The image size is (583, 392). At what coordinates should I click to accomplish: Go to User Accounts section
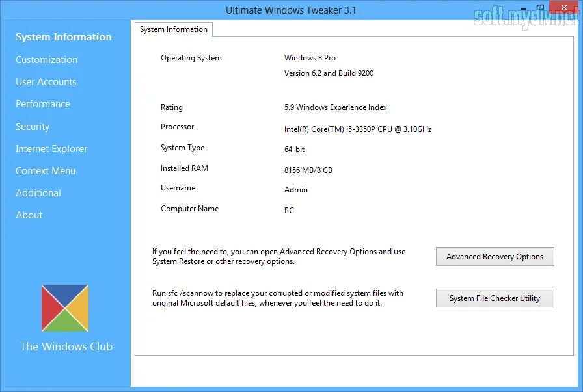(46, 82)
